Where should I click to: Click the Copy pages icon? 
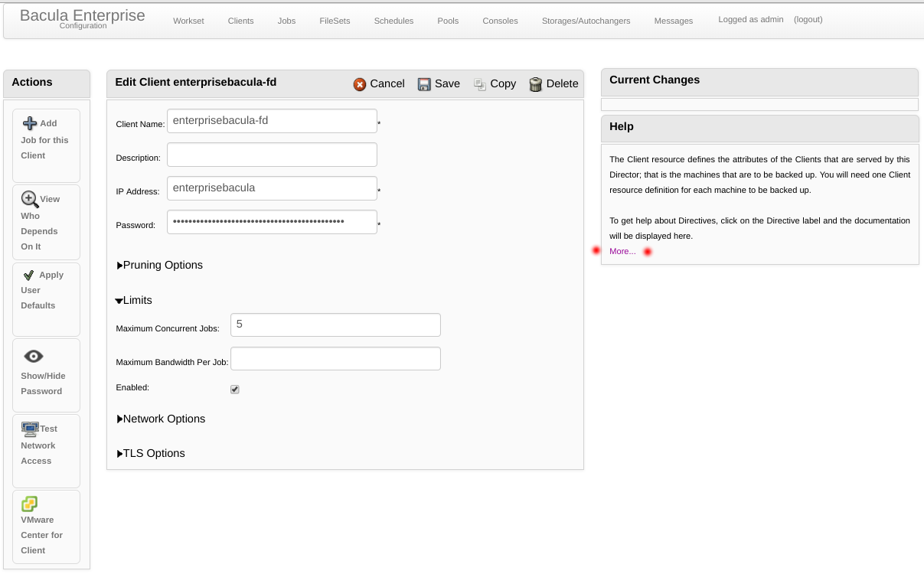(480, 84)
